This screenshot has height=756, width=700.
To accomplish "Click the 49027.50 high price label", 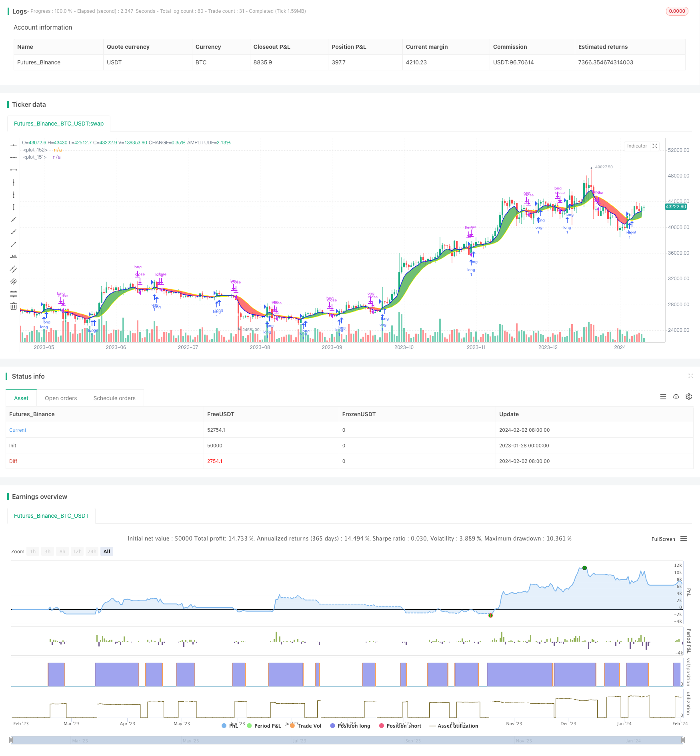I will click(604, 167).
